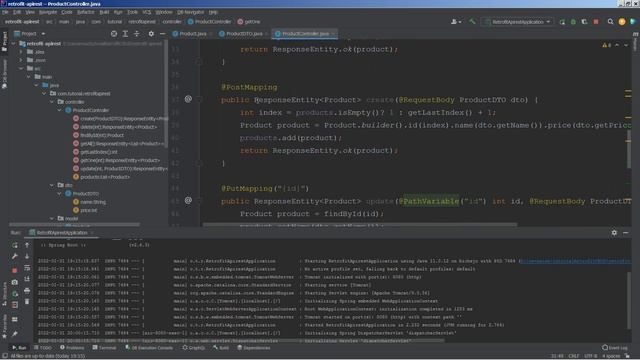Open the Refactor menu
The height and width of the screenshot is (360, 640).
85,12
